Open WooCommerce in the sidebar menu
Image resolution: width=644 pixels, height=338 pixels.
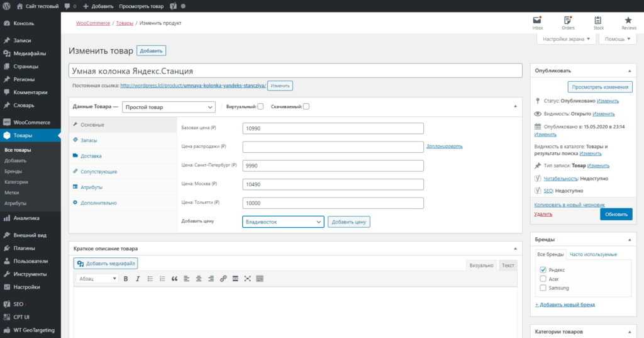coord(30,123)
